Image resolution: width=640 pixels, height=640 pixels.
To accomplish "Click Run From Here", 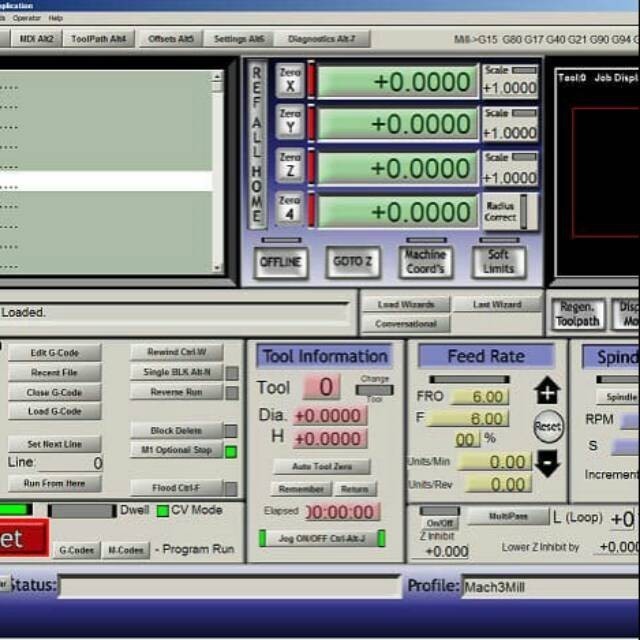I will [x=55, y=483].
